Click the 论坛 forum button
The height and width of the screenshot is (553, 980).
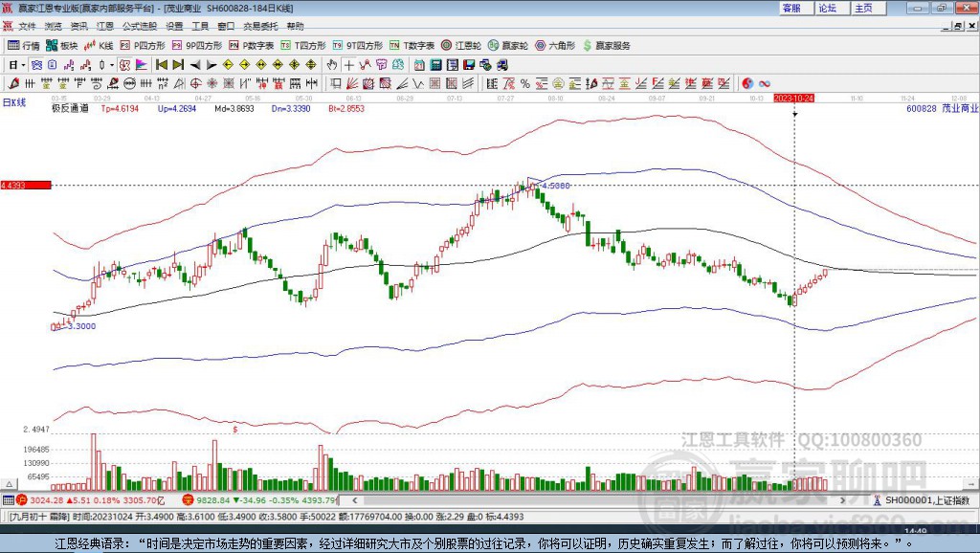point(827,8)
